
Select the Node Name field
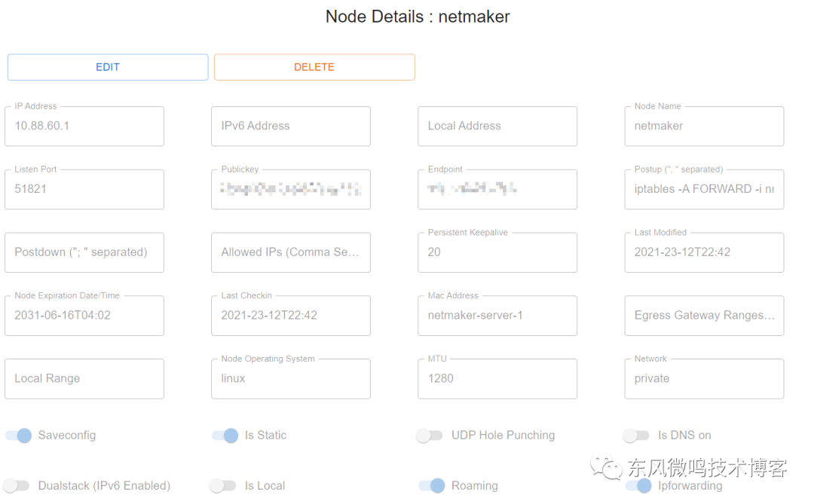point(704,126)
